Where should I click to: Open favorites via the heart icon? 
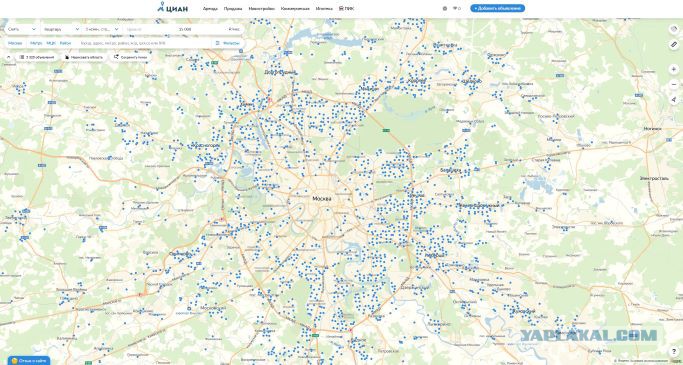click(x=456, y=8)
